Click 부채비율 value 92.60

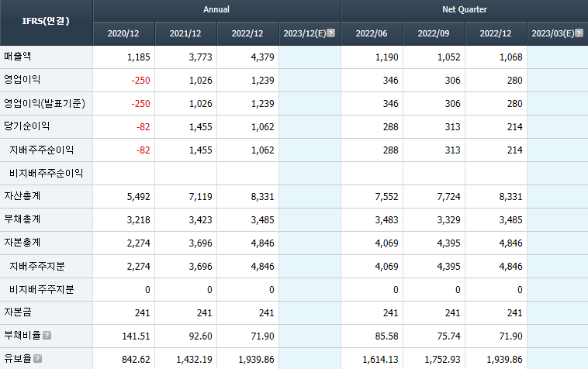click(201, 336)
